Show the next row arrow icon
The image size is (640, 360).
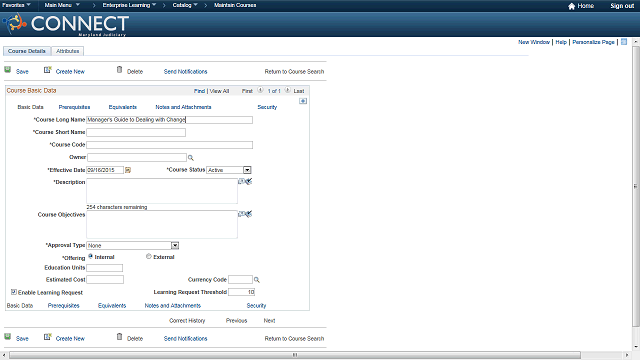tap(288, 90)
